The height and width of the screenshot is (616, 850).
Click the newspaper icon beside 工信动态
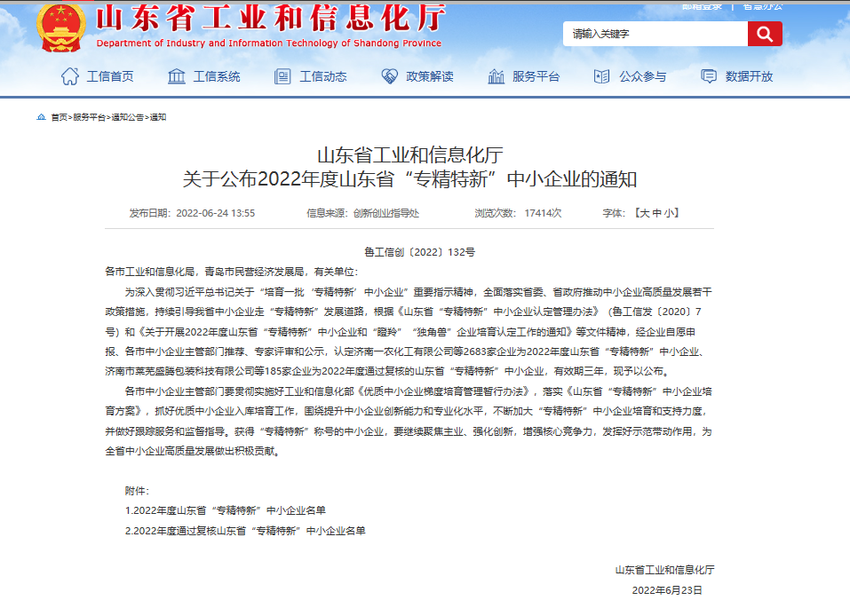(282, 76)
